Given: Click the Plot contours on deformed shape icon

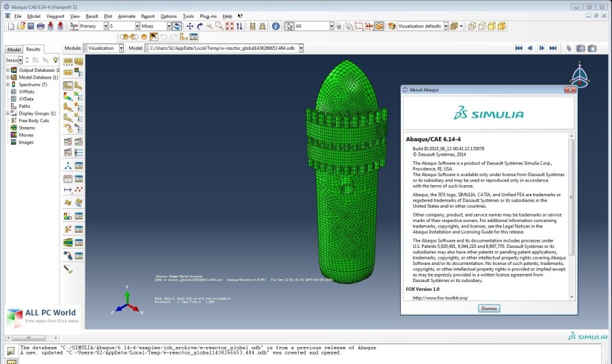Looking at the screenshot, I should click(68, 96).
